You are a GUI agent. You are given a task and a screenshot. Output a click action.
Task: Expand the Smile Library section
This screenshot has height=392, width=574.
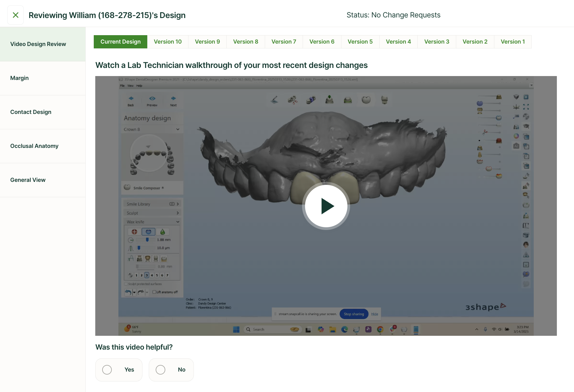(x=178, y=204)
